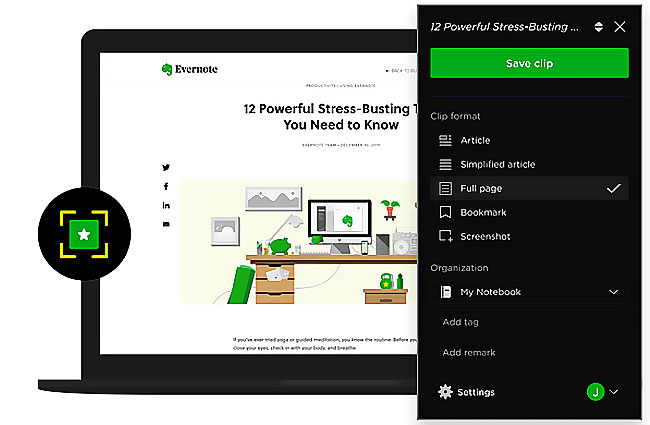Viewport: 650px width, 425px height.
Task: Expand the notebook chevron arrow
Action: (x=614, y=292)
